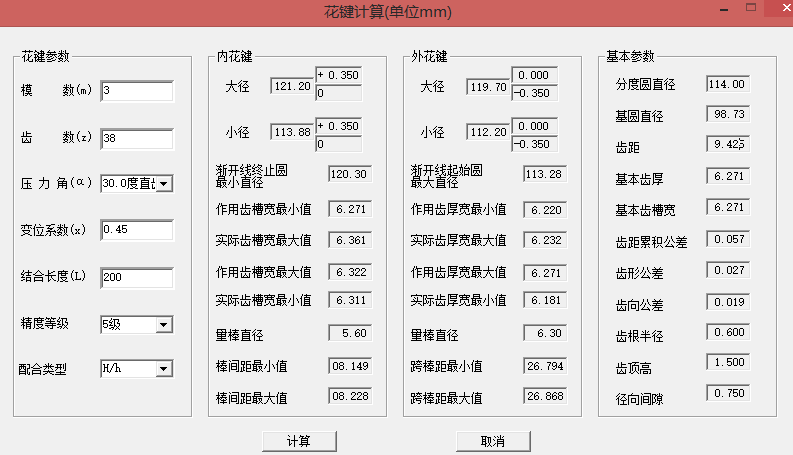Select 齿距 value 9.425
Screen dimensions: 793x455
pos(728,144)
